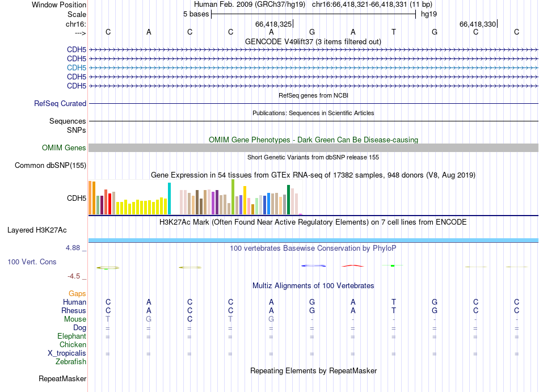This screenshot has height=392, width=539.
Task: Click the C base in the Mouse alignment row
Action: pos(190,319)
